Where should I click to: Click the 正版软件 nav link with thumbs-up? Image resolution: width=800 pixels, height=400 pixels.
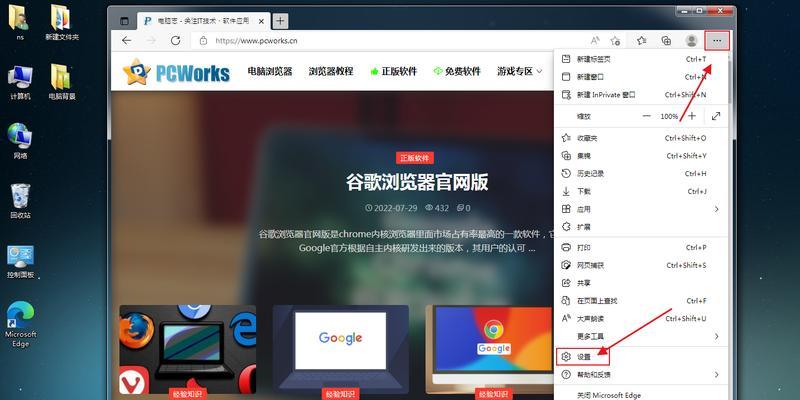(x=393, y=71)
